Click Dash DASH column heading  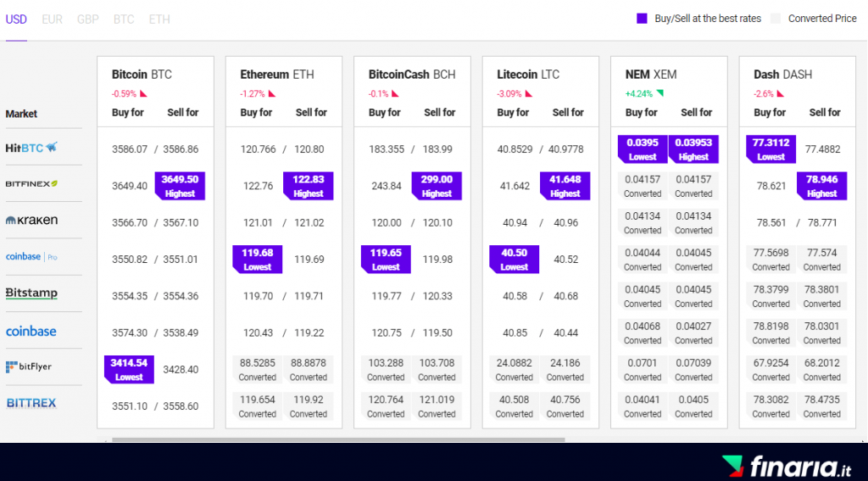click(x=782, y=75)
